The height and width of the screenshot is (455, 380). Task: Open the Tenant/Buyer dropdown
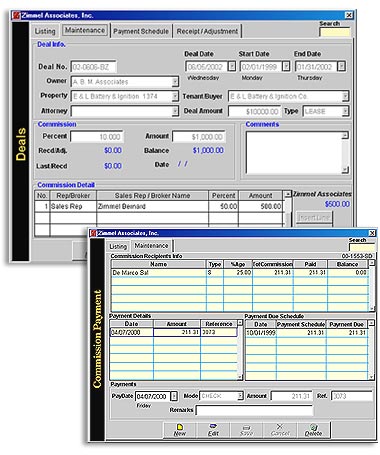coord(345,96)
